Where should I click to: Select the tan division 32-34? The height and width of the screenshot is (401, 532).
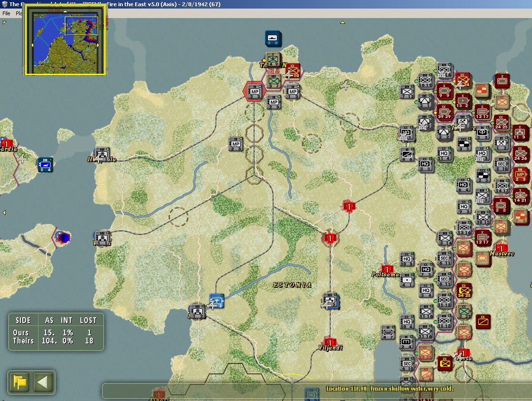464,270
